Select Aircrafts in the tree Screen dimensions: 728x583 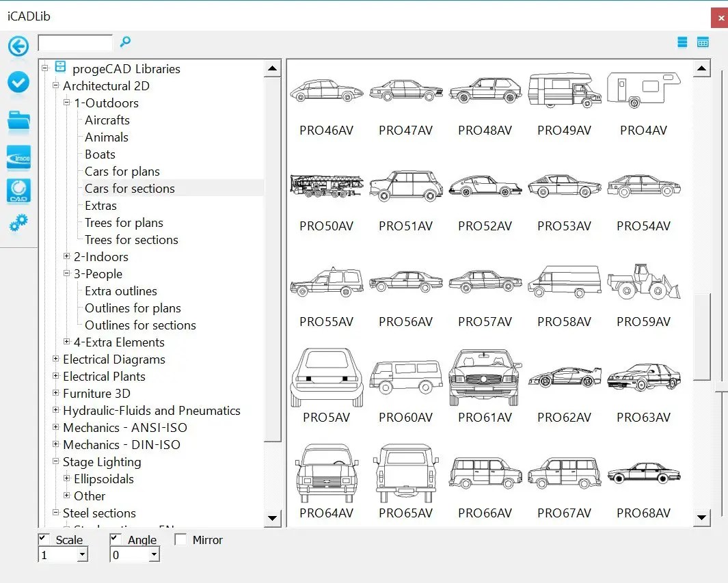(x=107, y=120)
